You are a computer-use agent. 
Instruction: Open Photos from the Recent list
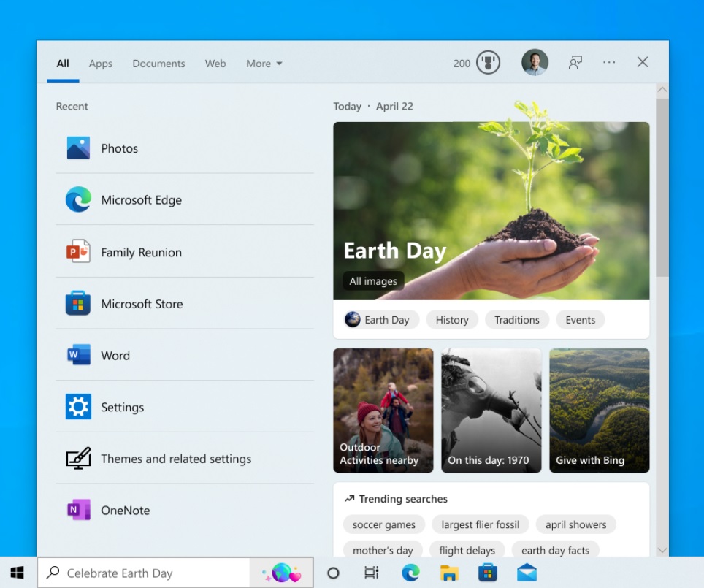pos(118,148)
